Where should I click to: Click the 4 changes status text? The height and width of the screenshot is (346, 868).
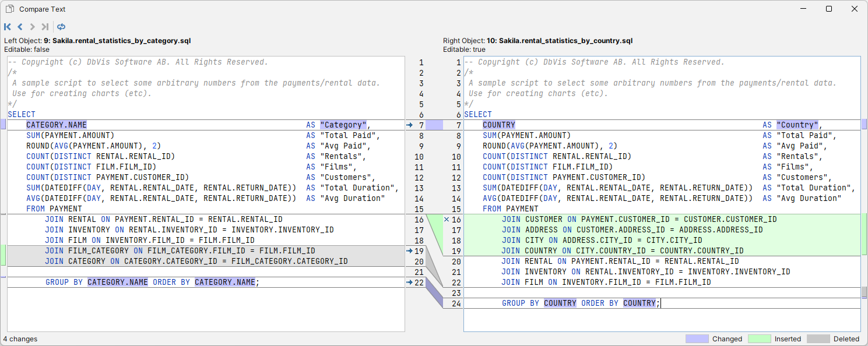(x=20, y=338)
